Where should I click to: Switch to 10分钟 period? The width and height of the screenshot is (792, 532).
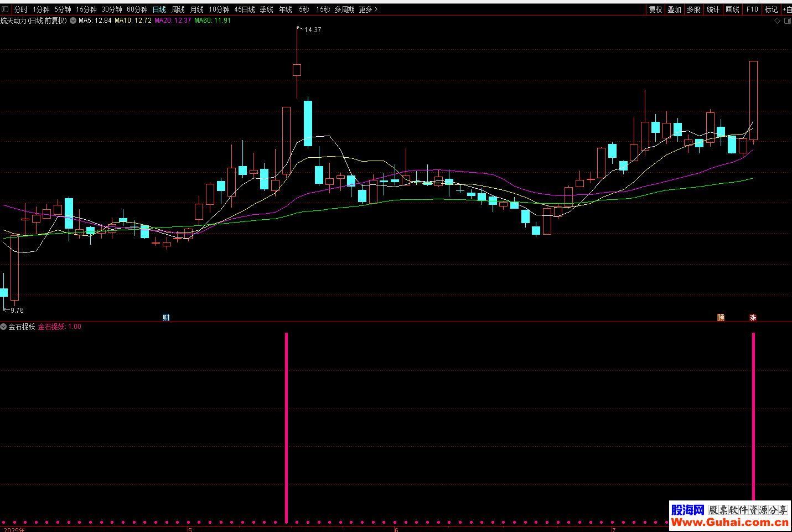click(x=219, y=9)
